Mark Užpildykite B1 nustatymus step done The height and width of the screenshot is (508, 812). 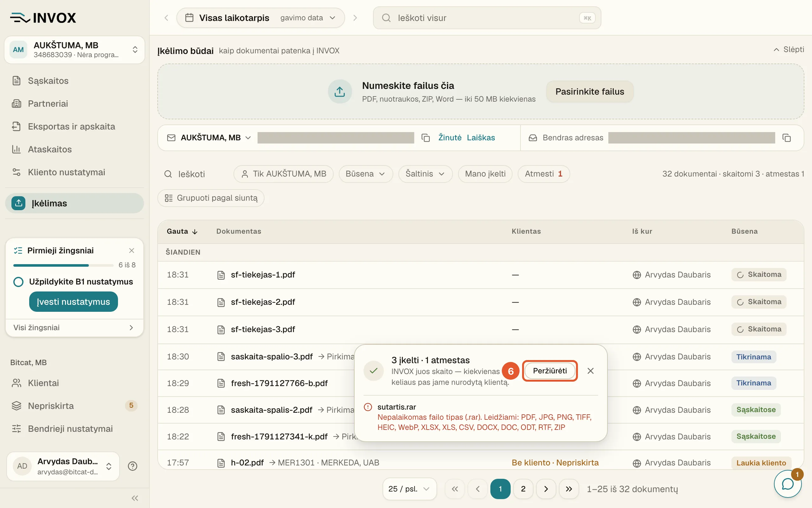[x=18, y=282]
